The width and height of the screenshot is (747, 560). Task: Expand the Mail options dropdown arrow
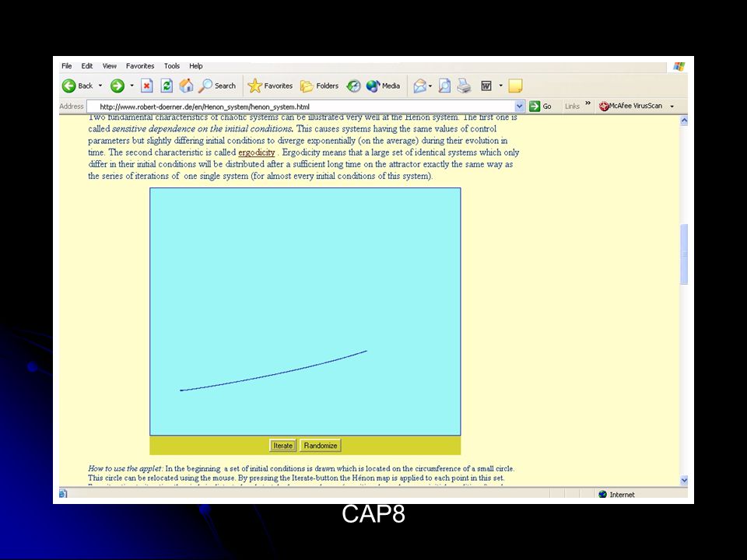point(430,86)
